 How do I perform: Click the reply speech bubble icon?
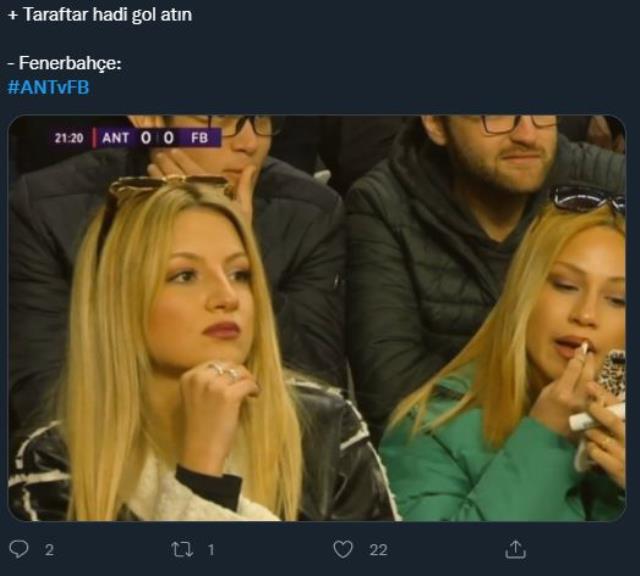coord(19,549)
